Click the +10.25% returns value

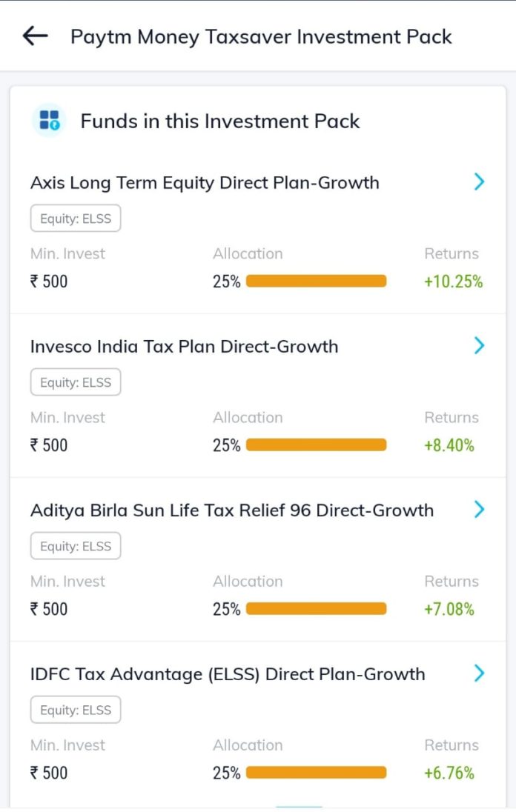tap(453, 282)
